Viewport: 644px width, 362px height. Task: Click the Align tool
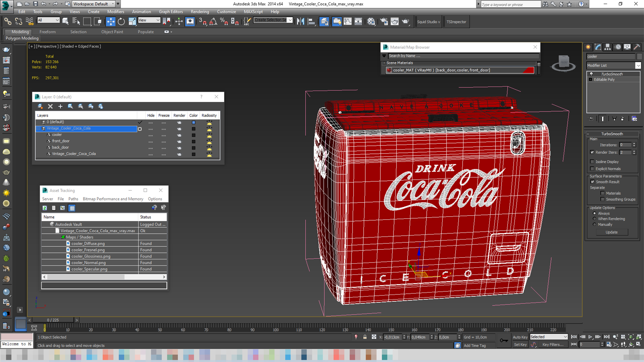pyautogui.click(x=311, y=21)
